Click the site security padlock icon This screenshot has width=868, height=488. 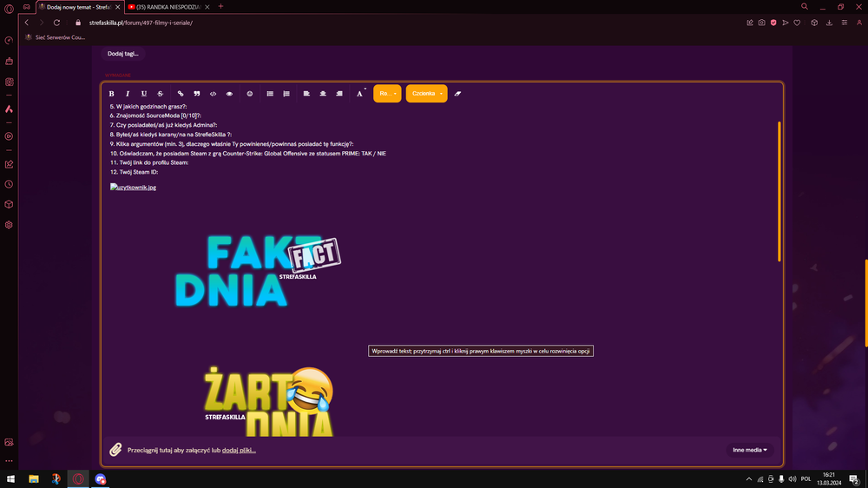point(78,23)
